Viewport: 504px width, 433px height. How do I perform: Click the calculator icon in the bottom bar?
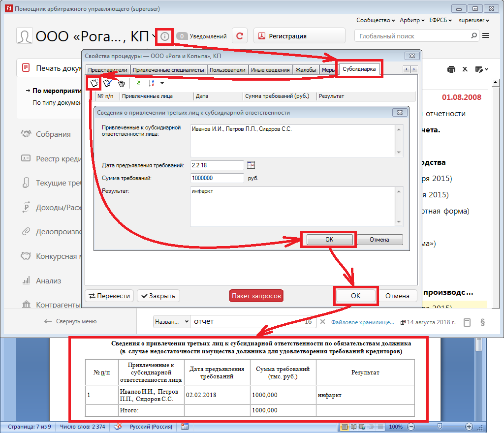click(x=467, y=322)
